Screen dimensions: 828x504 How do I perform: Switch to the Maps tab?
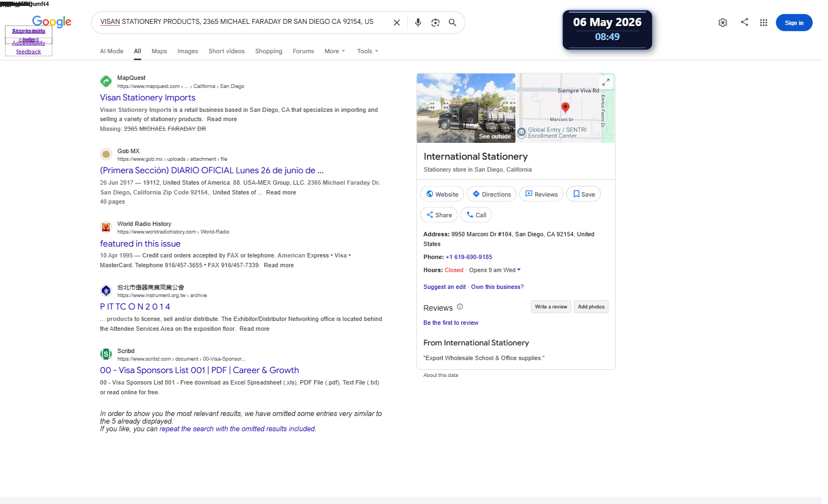pos(159,51)
